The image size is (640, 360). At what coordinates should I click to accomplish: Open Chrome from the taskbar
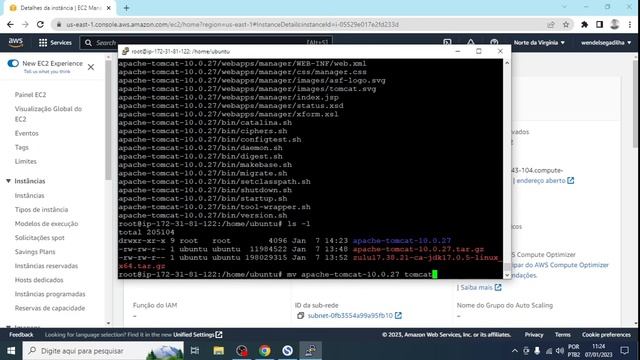(264, 351)
